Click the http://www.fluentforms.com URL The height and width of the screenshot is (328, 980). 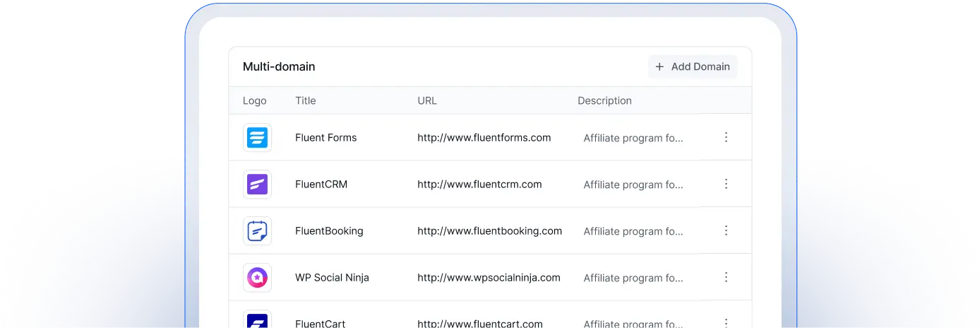pyautogui.click(x=484, y=137)
